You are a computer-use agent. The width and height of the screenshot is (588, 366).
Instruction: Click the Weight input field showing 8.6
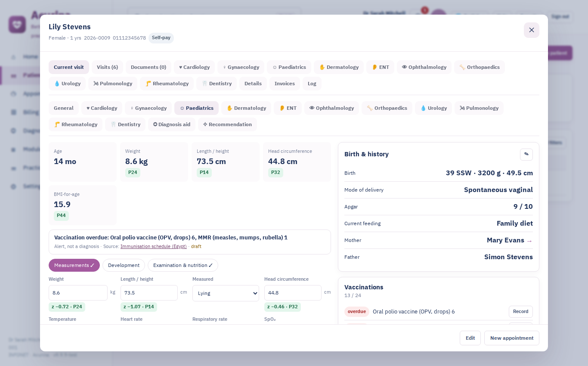click(x=78, y=293)
